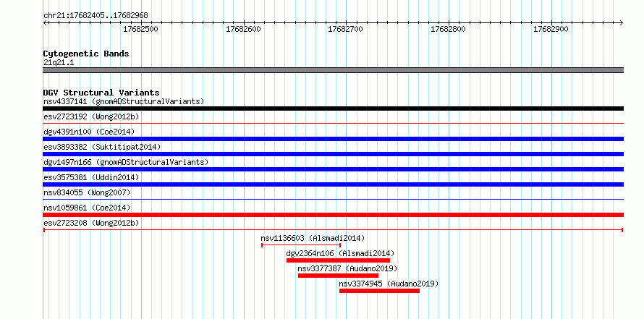Open the dgv4391n100 (Coe2014) label
The height and width of the screenshot is (319, 644).
(89, 132)
